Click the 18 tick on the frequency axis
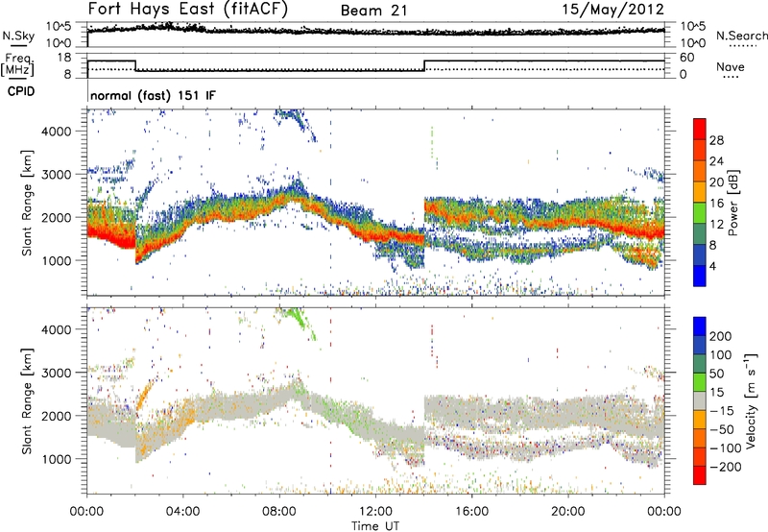This screenshot has height=532, width=768. pos(64,58)
